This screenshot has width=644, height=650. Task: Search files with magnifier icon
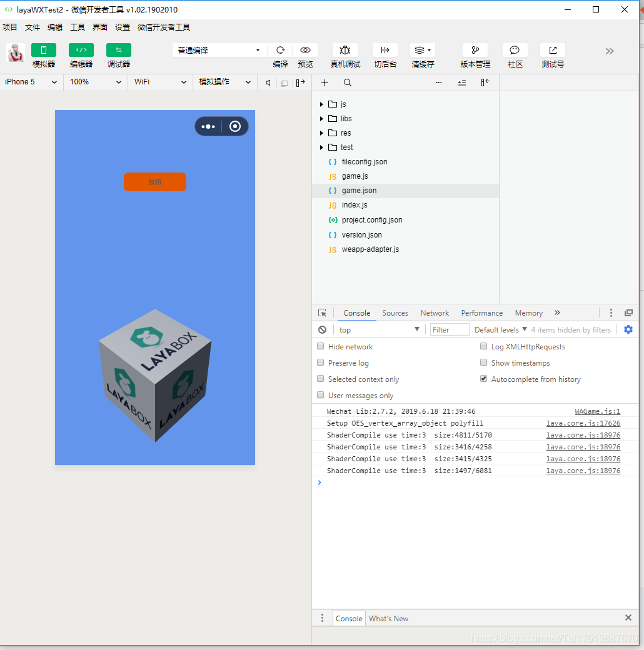tap(348, 83)
